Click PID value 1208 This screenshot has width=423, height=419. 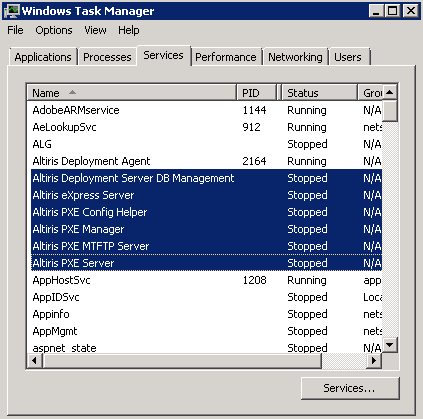click(254, 280)
